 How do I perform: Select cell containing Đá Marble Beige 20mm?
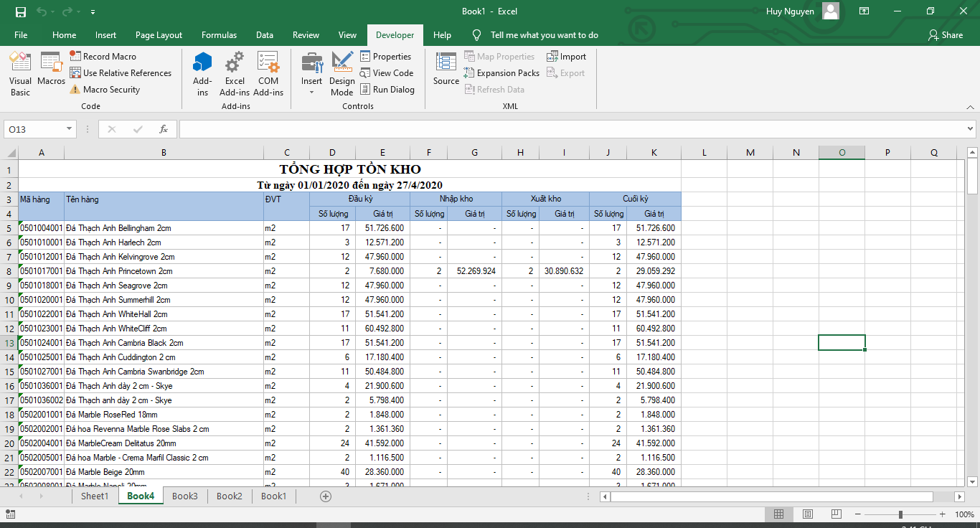tap(164, 472)
